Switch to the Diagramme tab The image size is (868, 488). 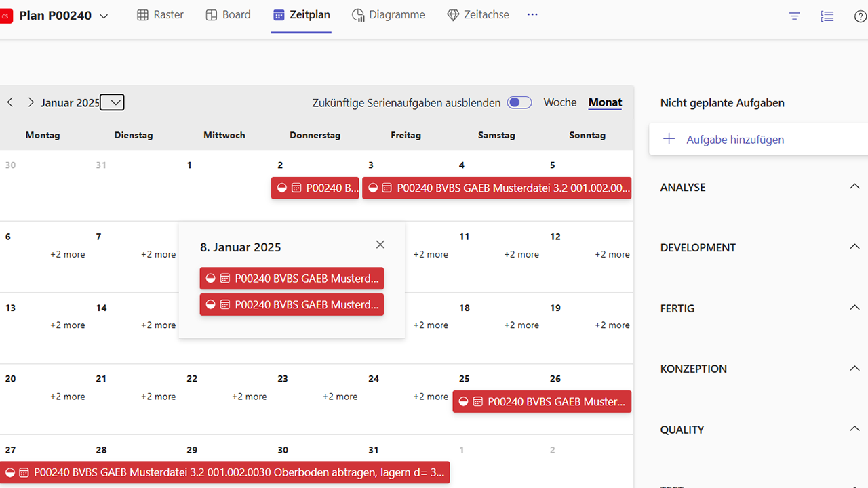[389, 14]
